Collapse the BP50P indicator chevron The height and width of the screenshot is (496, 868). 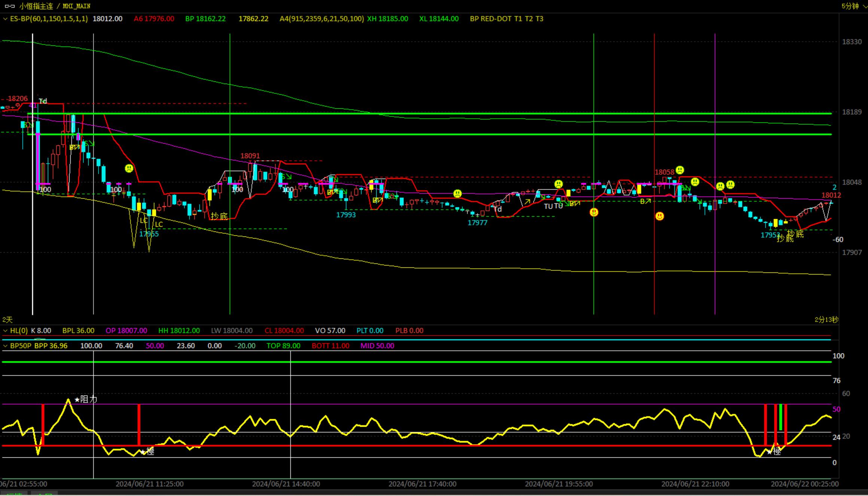tap(5, 346)
